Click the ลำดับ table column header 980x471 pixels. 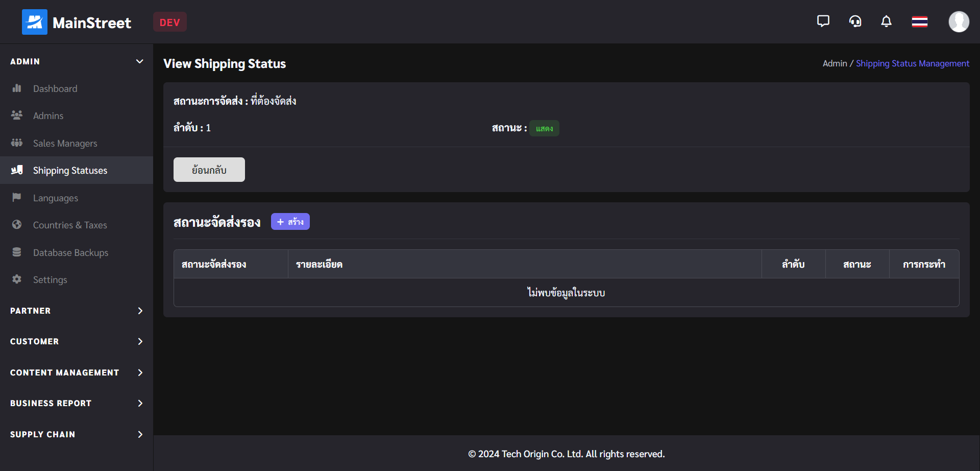pyautogui.click(x=794, y=264)
